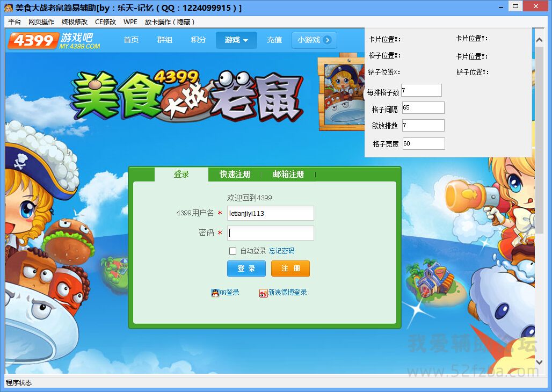This screenshot has height=392, width=552.
Task: Open the 充值 nav link
Action: [274, 40]
